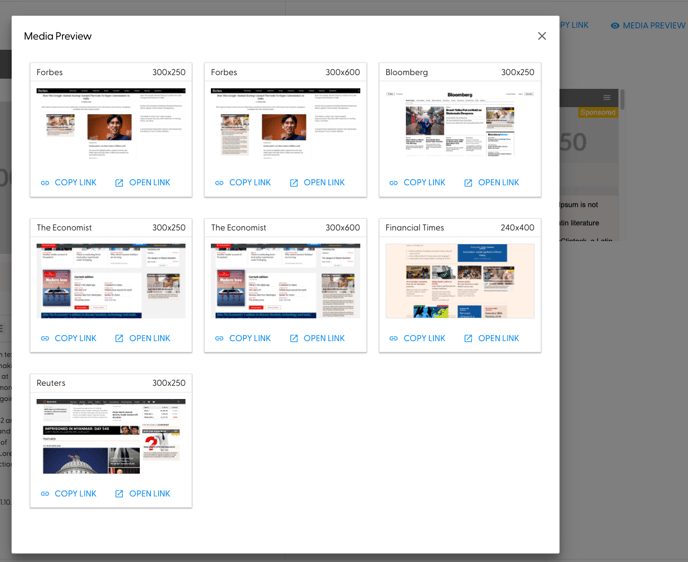This screenshot has height=562, width=688.
Task: Click the link icon on Forbes 300x250 card
Action: point(45,183)
